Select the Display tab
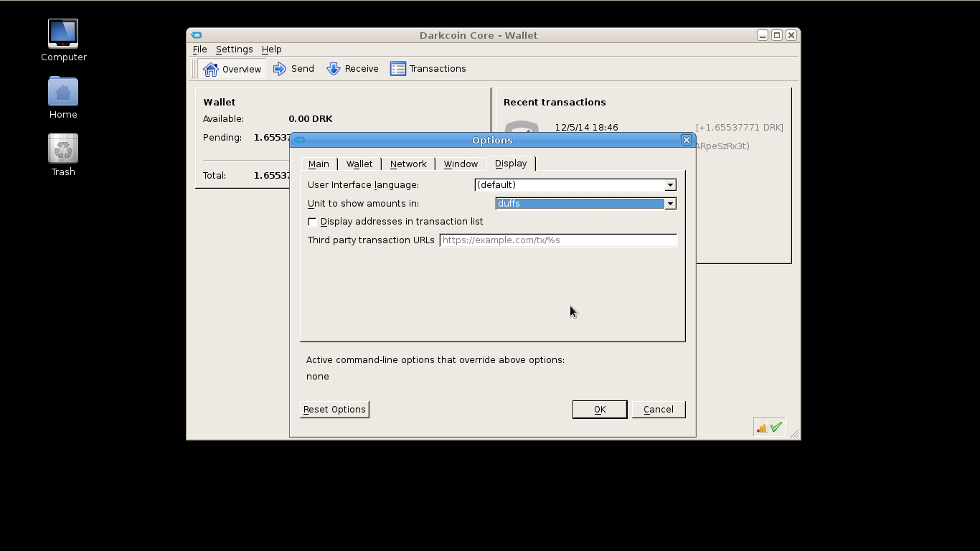 click(x=511, y=164)
